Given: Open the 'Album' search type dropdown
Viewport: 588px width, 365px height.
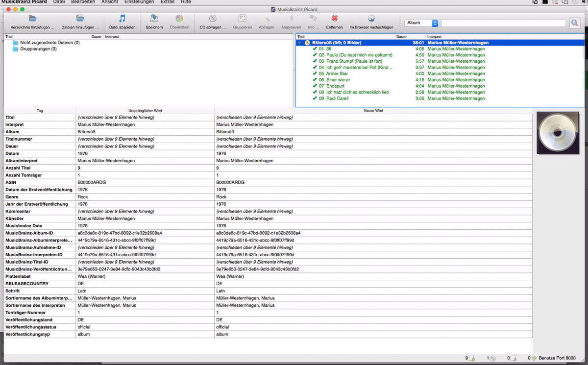Looking at the screenshot, I should point(422,23).
